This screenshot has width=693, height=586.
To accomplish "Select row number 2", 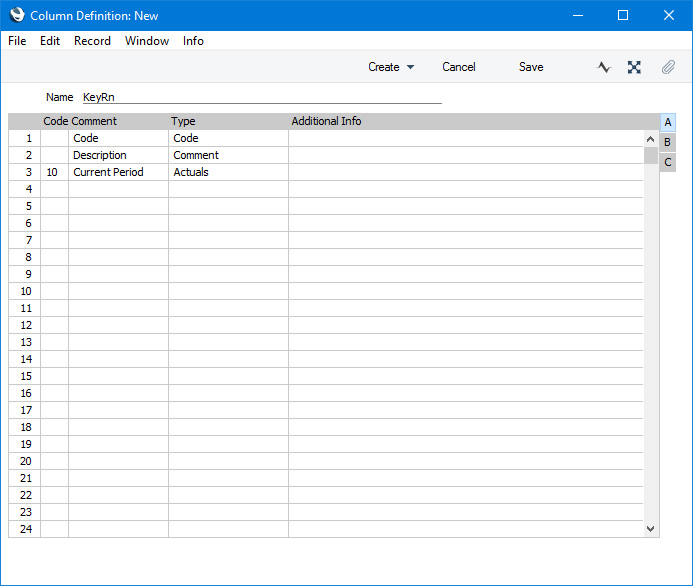I will click(25, 155).
